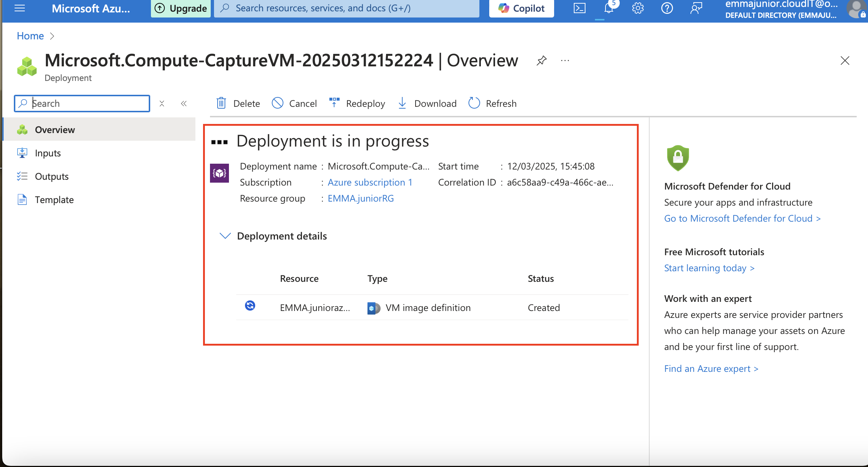868x467 pixels.
Task: Open Find an Azure expert link
Action: point(711,369)
